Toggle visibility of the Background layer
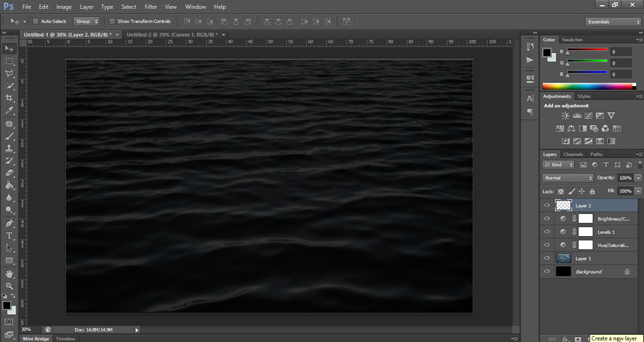The height and width of the screenshot is (342, 644). point(546,271)
